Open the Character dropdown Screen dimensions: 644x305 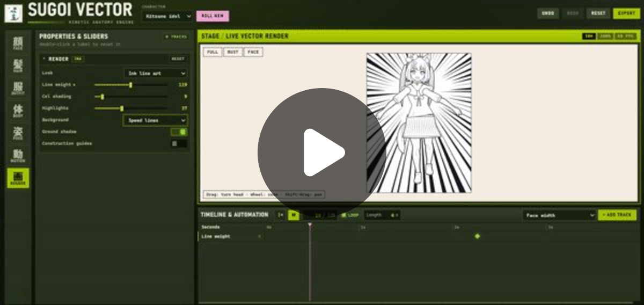[x=167, y=16]
